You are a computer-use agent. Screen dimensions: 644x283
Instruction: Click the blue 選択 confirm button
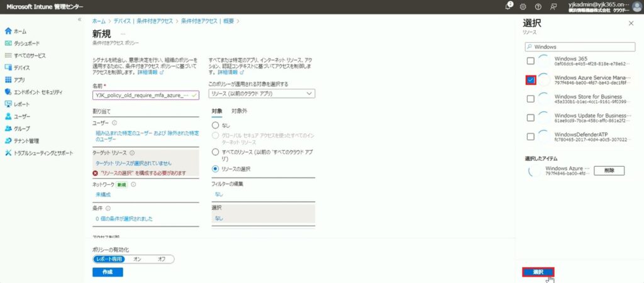tap(538, 272)
